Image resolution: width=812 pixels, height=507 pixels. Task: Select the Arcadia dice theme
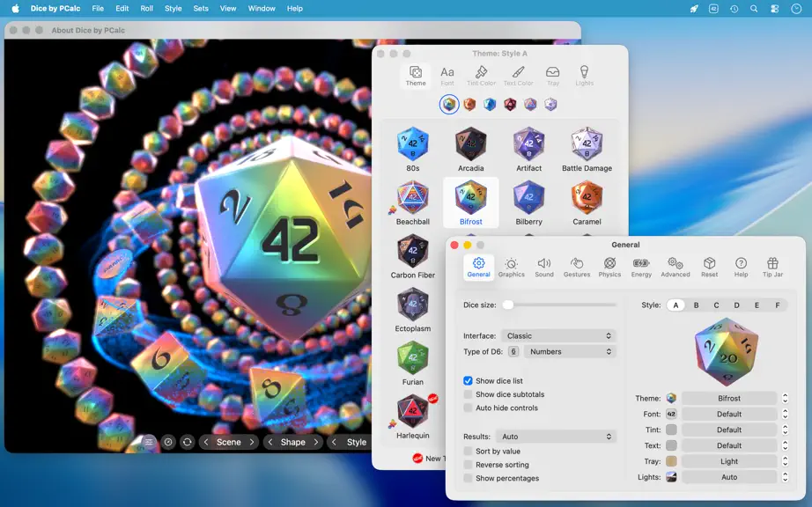(x=471, y=150)
